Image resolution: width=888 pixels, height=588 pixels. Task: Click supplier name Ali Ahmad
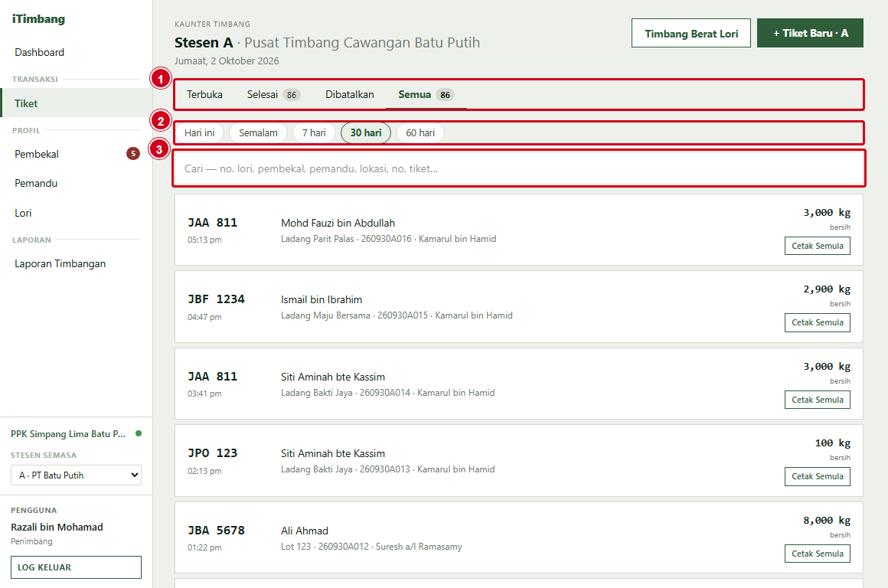(x=305, y=531)
